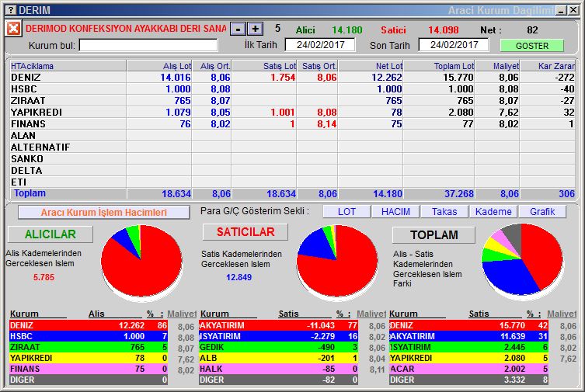Click the Toplam summary row label
The image size is (585, 392).
pos(30,193)
